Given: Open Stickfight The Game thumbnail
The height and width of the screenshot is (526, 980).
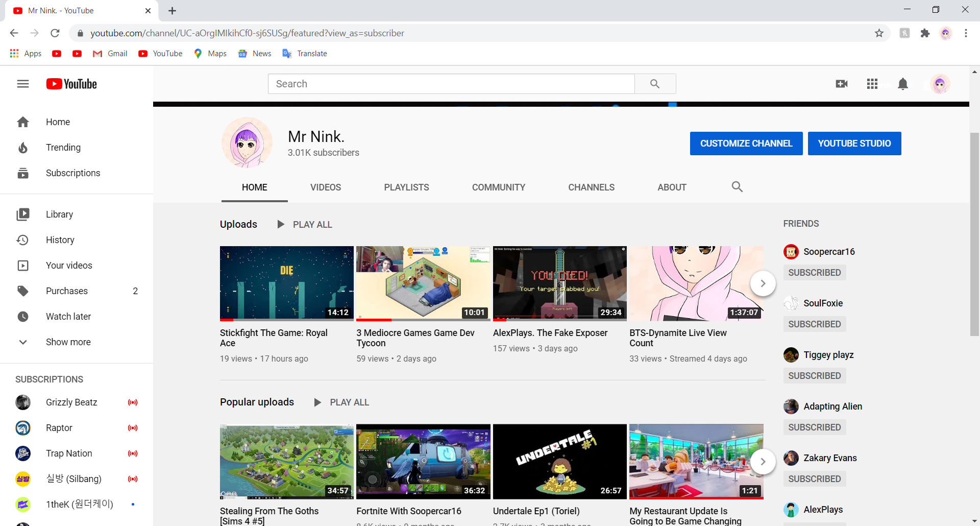Looking at the screenshot, I should click(x=287, y=283).
